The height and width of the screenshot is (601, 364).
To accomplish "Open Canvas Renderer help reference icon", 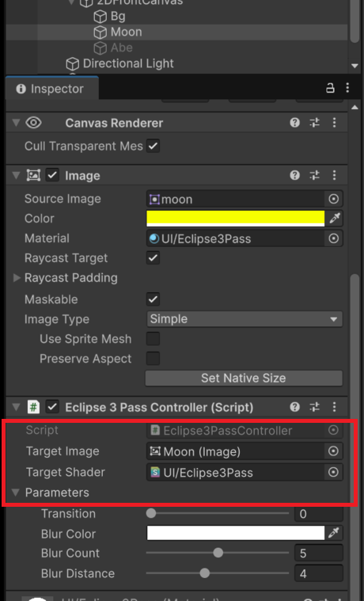I will pos(294,122).
